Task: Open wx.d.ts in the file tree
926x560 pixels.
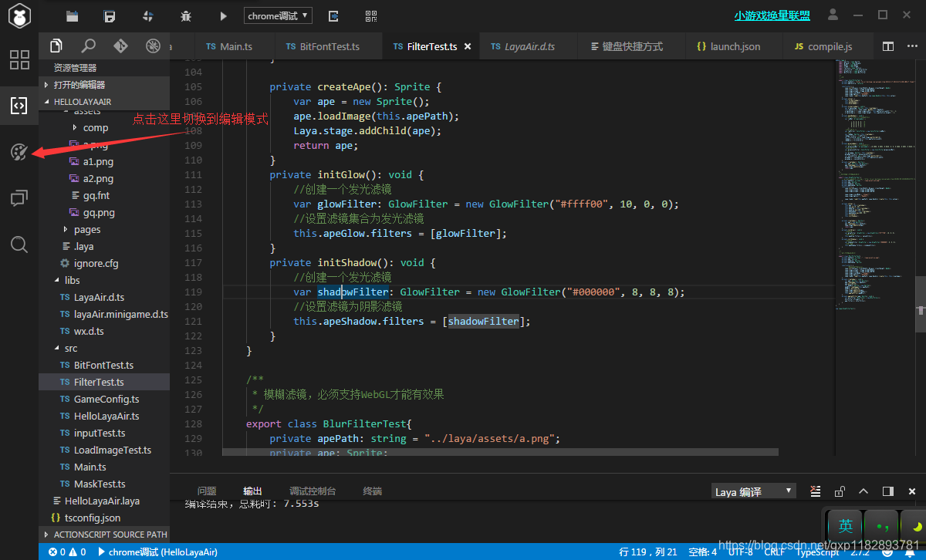Action: click(89, 331)
